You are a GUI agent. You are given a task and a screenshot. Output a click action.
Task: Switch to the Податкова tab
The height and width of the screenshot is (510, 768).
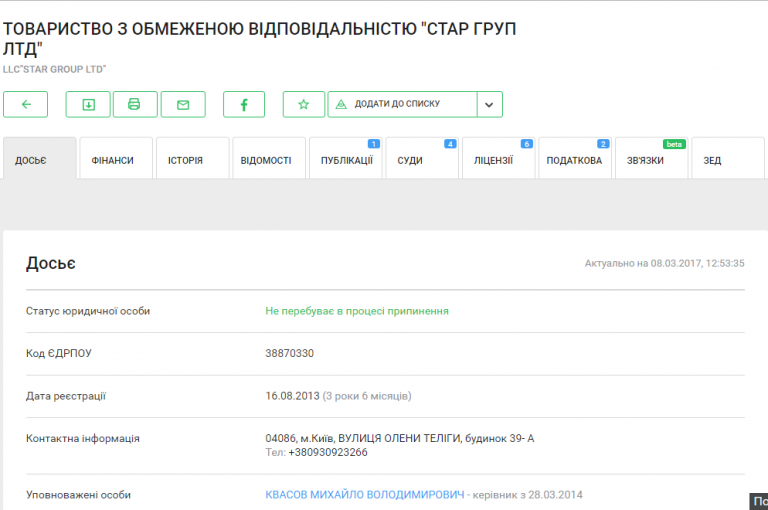tap(574, 160)
